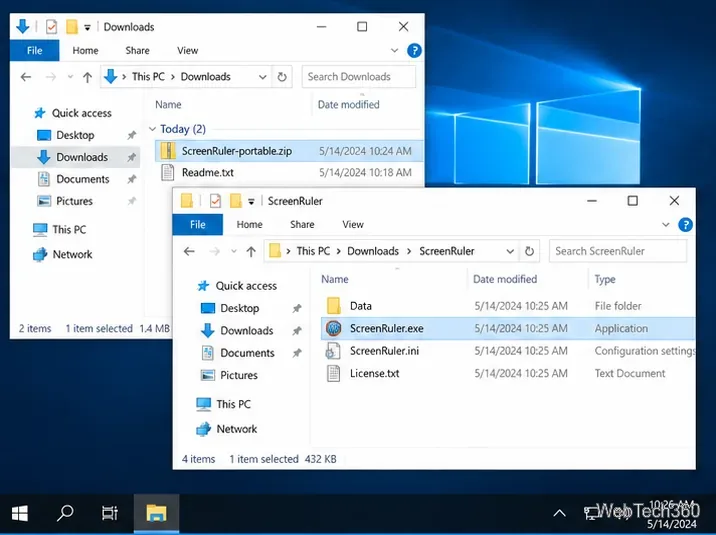Open Home tab in ScreenRuler window
Image resolution: width=716 pixels, height=535 pixels.
coord(249,225)
